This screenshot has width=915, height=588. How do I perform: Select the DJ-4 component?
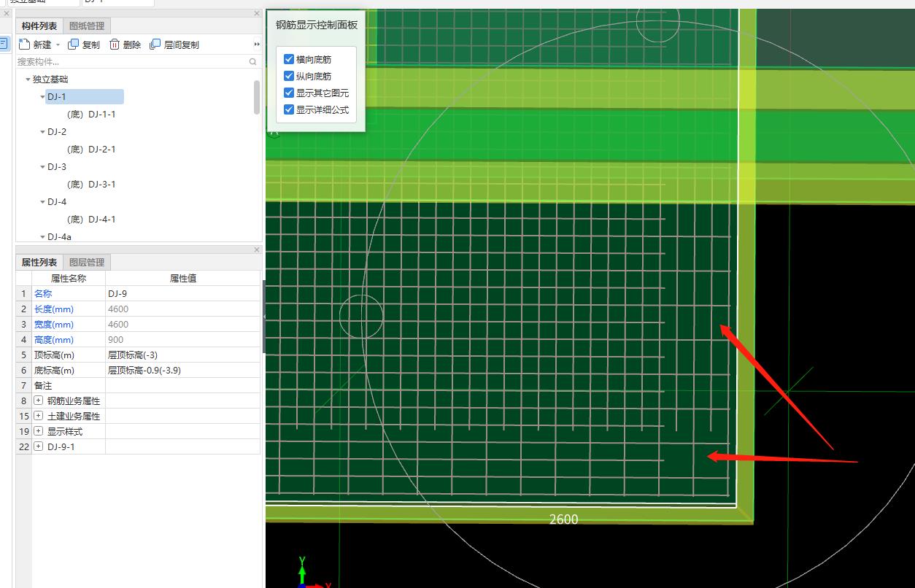[57, 201]
